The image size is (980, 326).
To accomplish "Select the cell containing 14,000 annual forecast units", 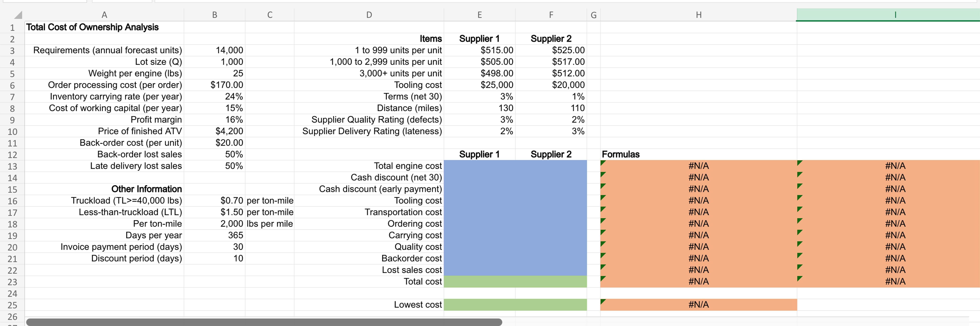I will 215,50.
